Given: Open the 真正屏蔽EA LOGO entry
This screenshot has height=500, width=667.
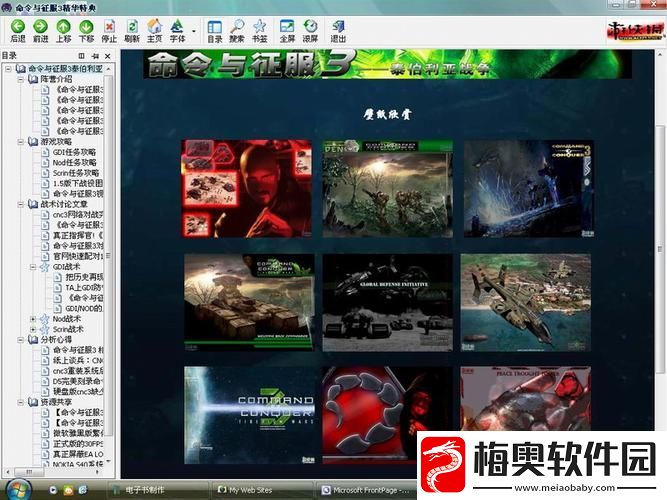Looking at the screenshot, I should click(x=77, y=454).
